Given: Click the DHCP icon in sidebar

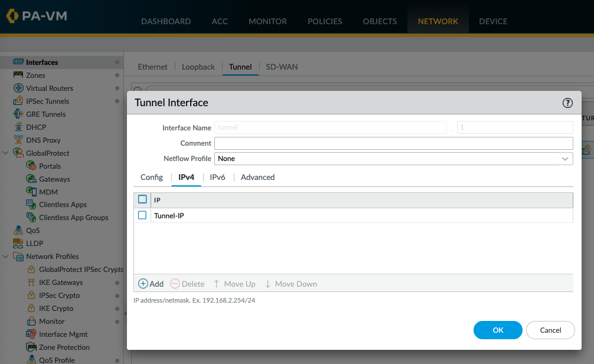Looking at the screenshot, I should (x=18, y=127).
